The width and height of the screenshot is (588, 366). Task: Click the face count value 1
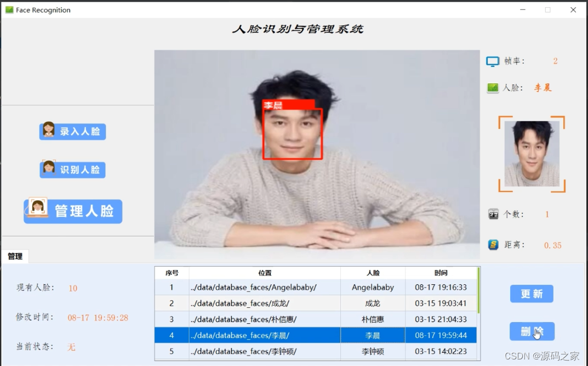pyautogui.click(x=547, y=215)
